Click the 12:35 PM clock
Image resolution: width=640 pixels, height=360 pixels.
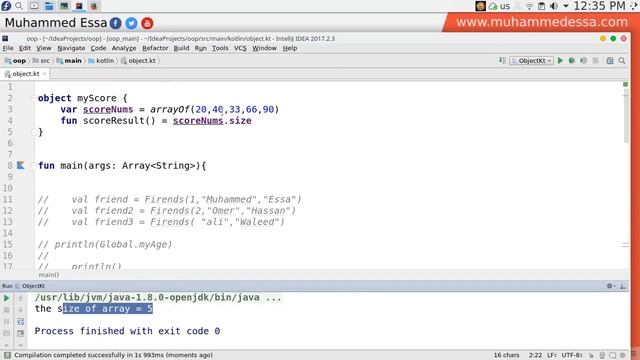(x=600, y=6)
